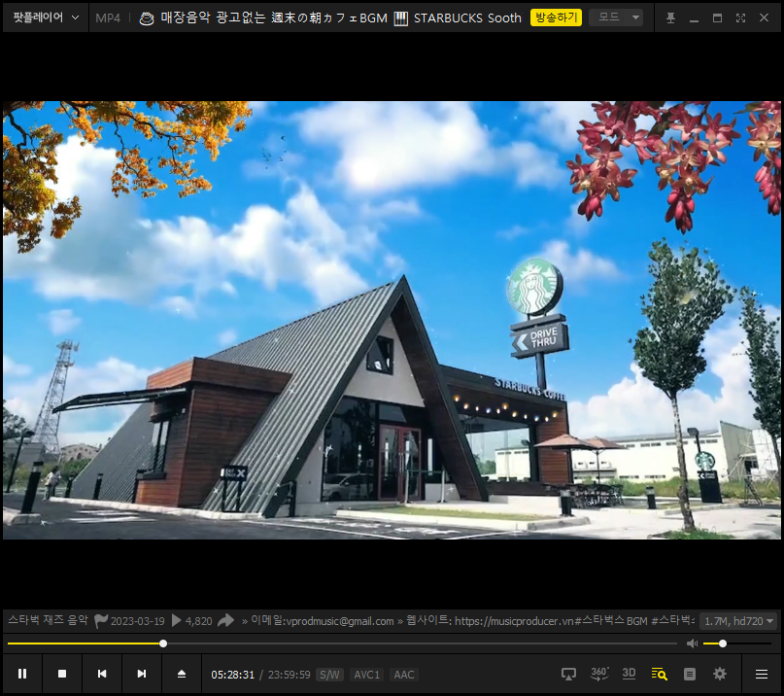Pin the window always on top
The width and height of the screenshot is (784, 696).
(x=670, y=18)
